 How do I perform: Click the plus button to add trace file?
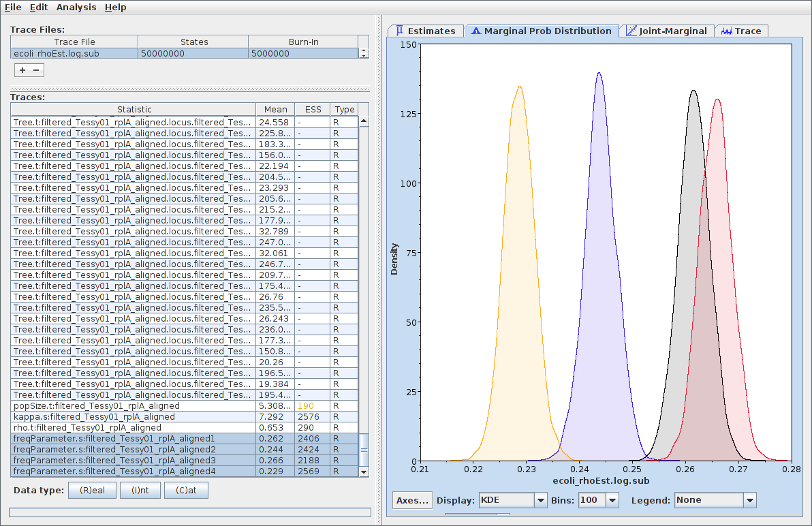click(22, 70)
